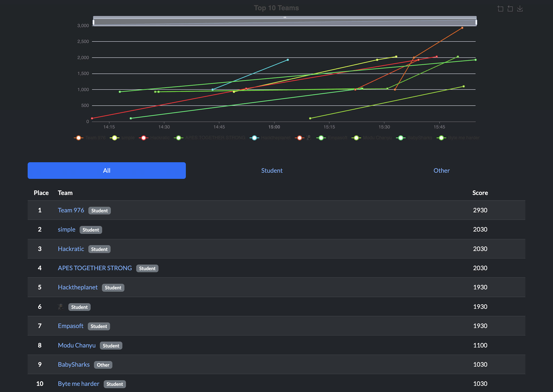Toggle Modu Chanyu legend marker
Image resolution: width=553 pixels, height=392 pixels.
356,138
